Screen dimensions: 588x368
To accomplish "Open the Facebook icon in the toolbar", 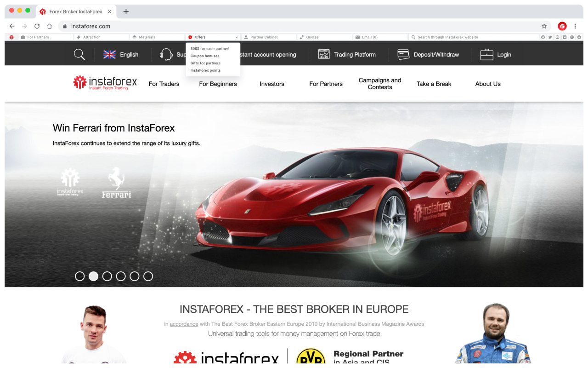I will (543, 37).
